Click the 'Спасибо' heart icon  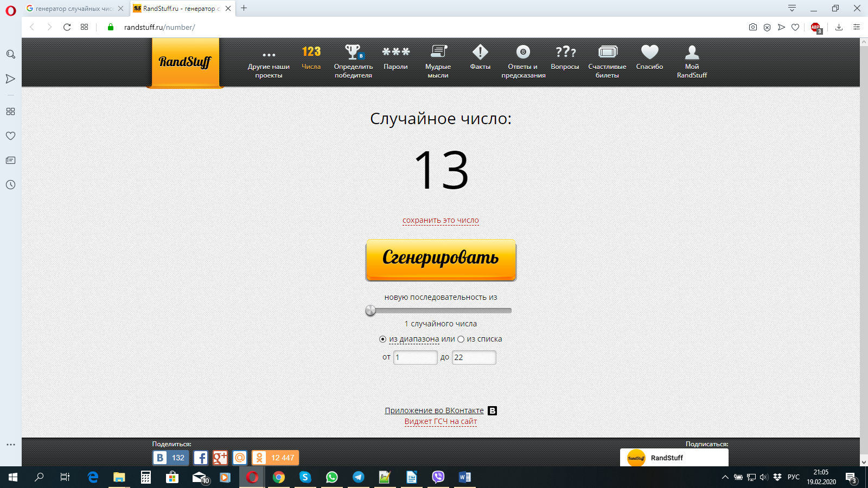(649, 52)
